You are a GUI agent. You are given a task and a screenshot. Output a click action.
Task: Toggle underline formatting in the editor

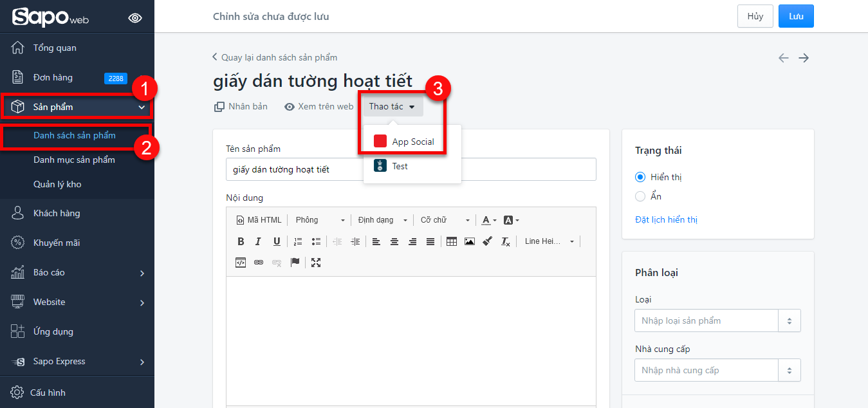tap(277, 242)
